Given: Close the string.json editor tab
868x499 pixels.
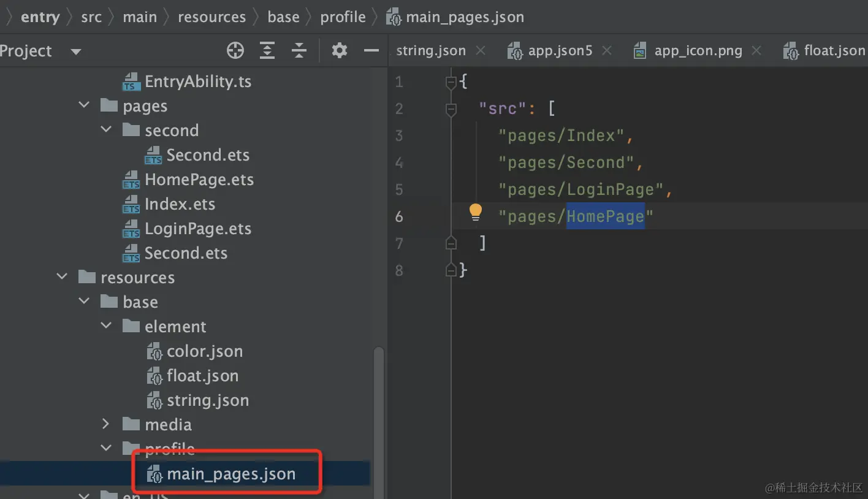Looking at the screenshot, I should tap(481, 51).
